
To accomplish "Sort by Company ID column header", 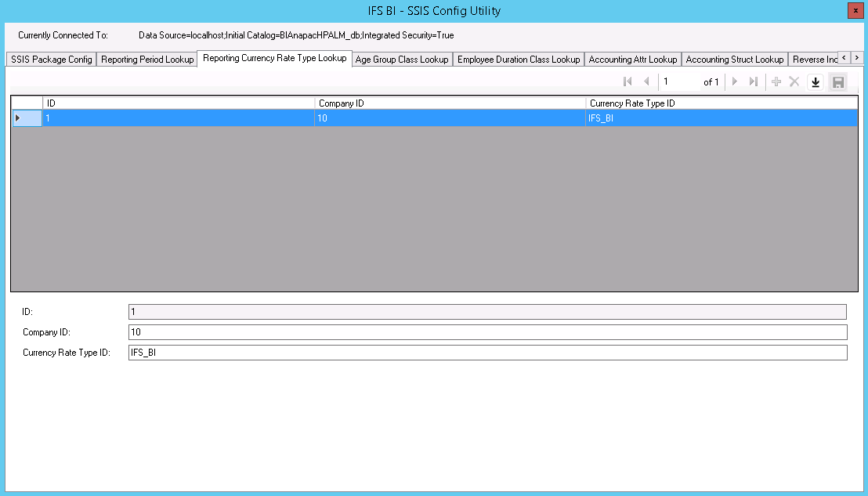I will pos(450,103).
